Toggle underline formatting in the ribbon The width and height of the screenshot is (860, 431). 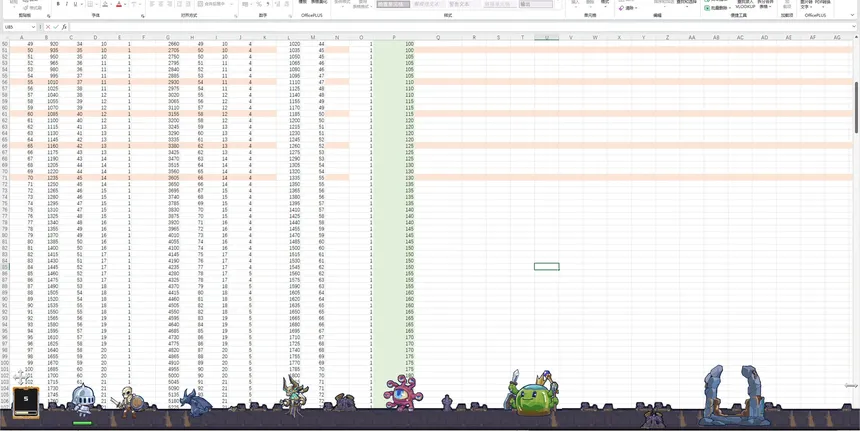tap(75, 4)
